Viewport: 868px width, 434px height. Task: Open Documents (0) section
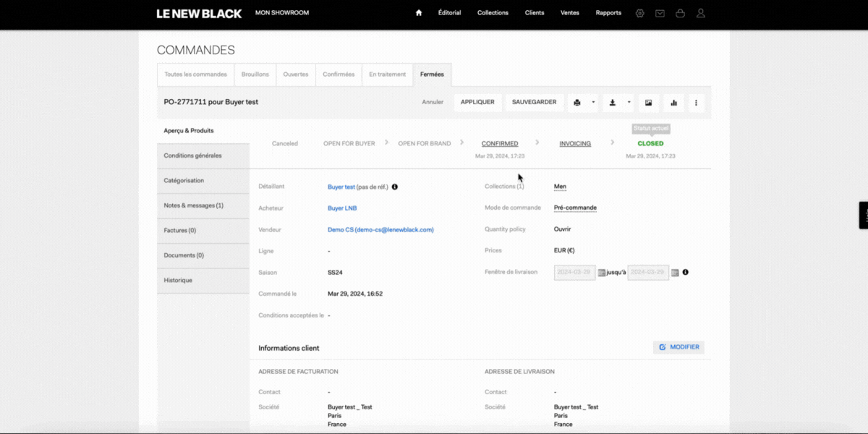click(x=203, y=255)
